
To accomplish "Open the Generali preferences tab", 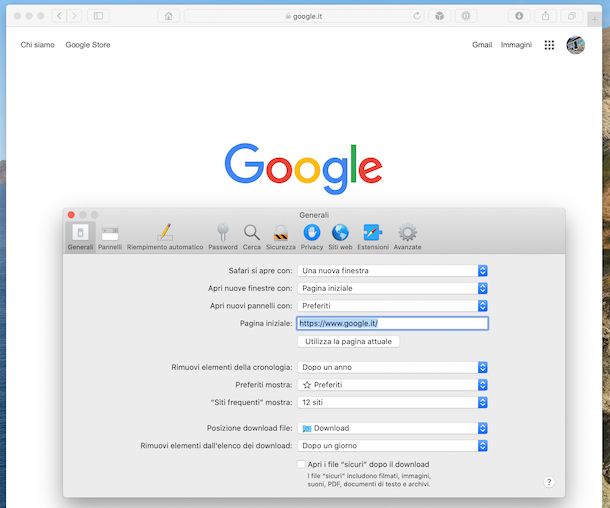I will [80, 237].
